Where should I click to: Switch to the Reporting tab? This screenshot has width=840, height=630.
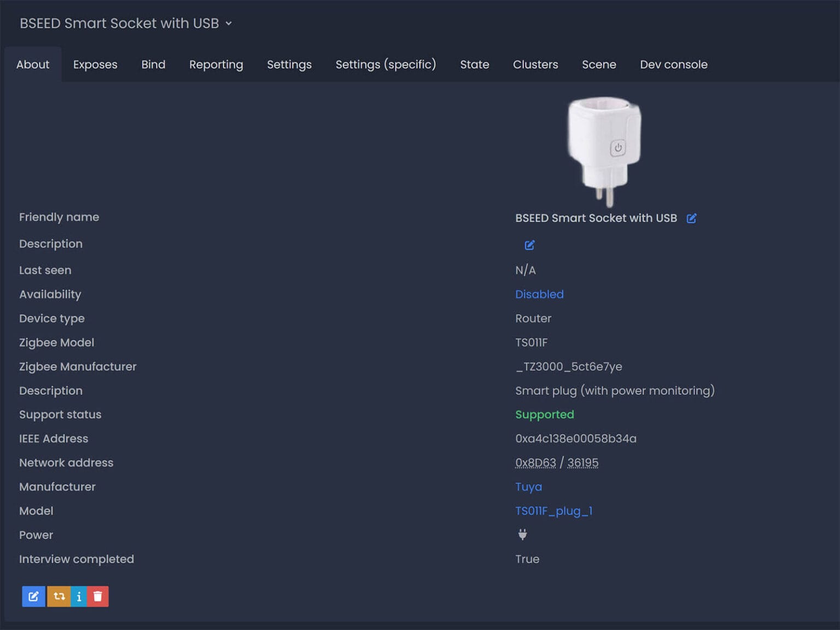point(215,65)
